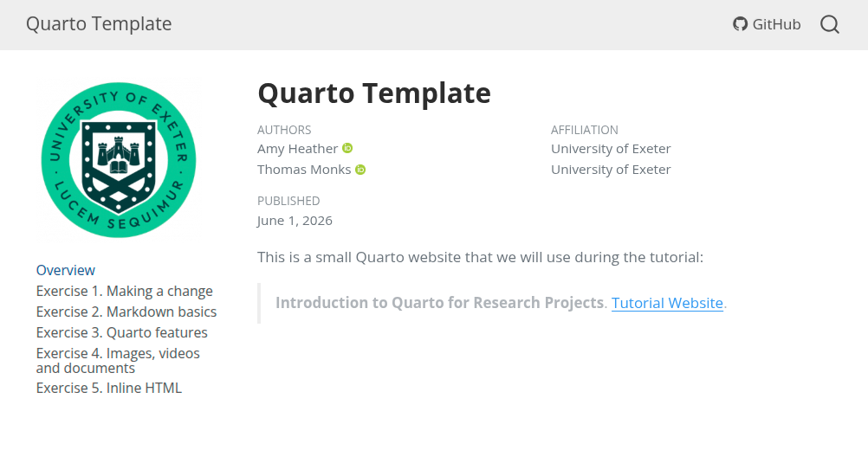The image size is (868, 450).
Task: Open the search magnifier icon
Action: pos(829,24)
